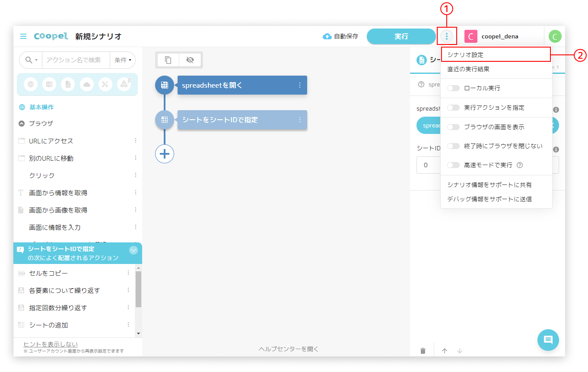Choose シナリオ情報をサポートに共有
Viewport: 588px width, 372px height.
pyautogui.click(x=496, y=185)
